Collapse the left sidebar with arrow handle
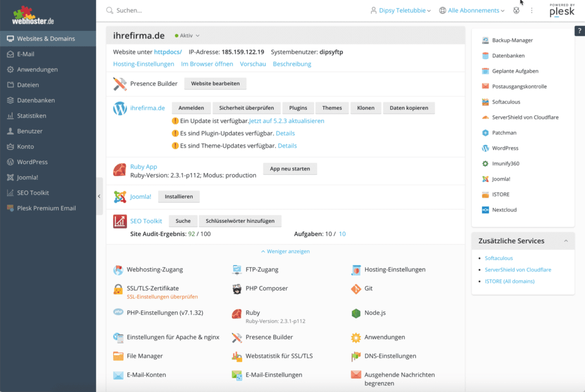Screen dimensions: 585x392 pyautogui.click(x=99, y=196)
